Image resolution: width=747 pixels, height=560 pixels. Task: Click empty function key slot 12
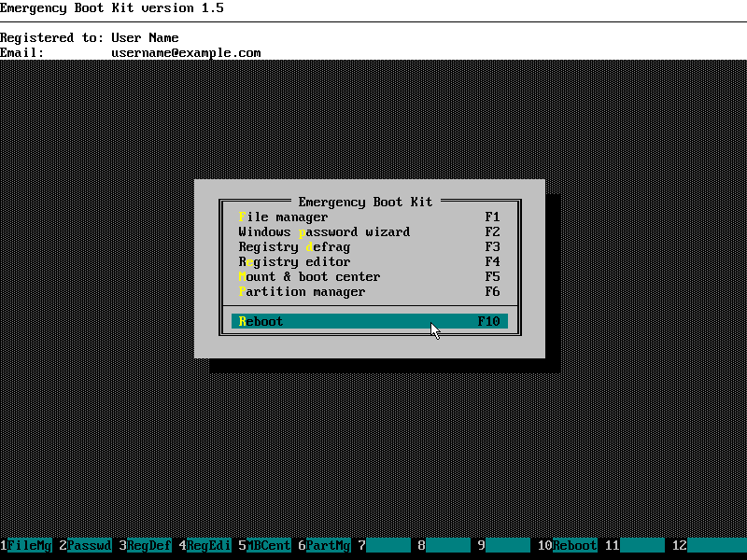click(710, 545)
